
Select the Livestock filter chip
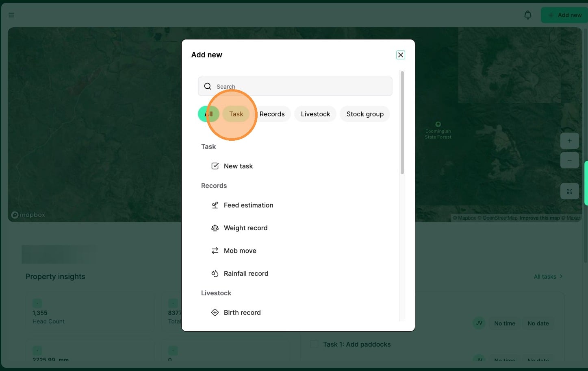click(x=315, y=114)
